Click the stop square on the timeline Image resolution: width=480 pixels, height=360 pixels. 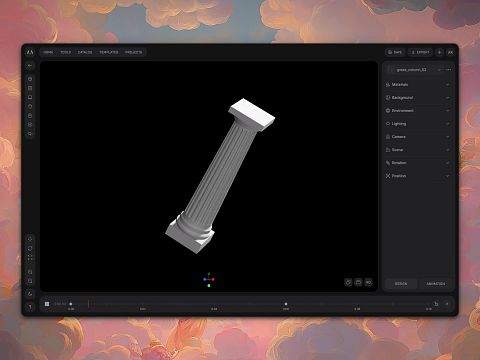pyautogui.click(x=47, y=304)
